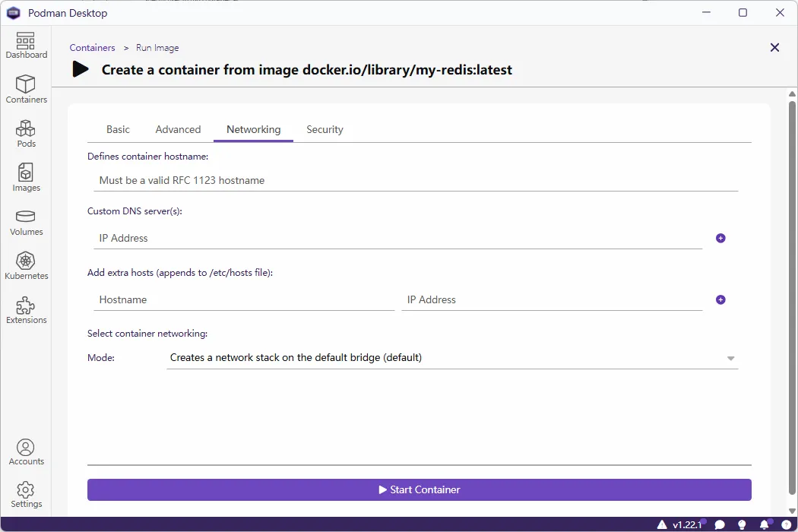Go to the Containers section in the sidebar
The height and width of the screenshot is (532, 798).
coord(26,90)
